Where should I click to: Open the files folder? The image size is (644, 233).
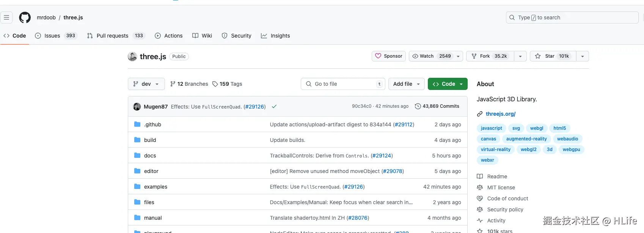pyautogui.click(x=149, y=202)
